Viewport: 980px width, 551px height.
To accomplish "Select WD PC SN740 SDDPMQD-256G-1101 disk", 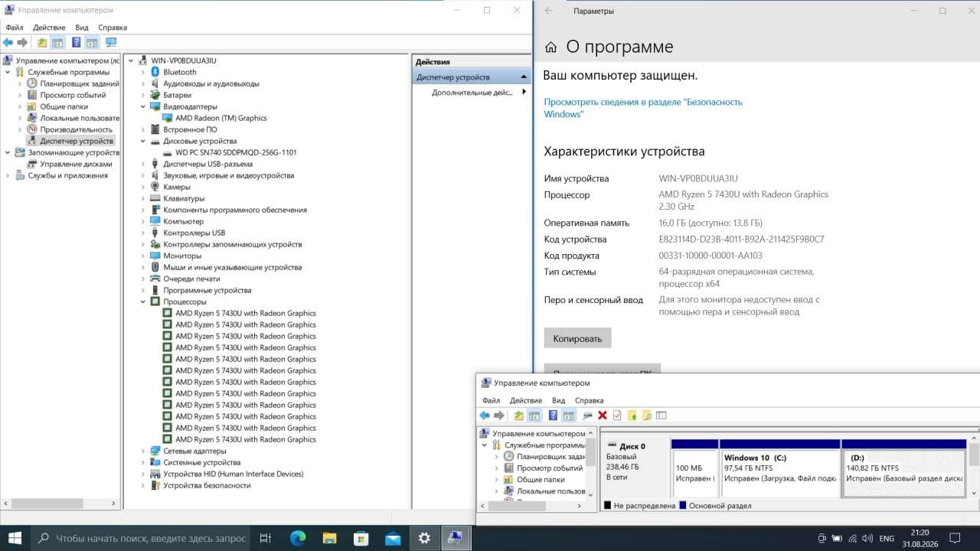I will tap(236, 152).
